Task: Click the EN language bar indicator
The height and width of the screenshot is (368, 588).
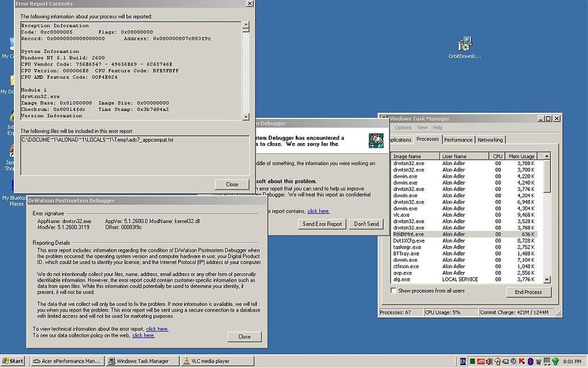Action: point(463,362)
